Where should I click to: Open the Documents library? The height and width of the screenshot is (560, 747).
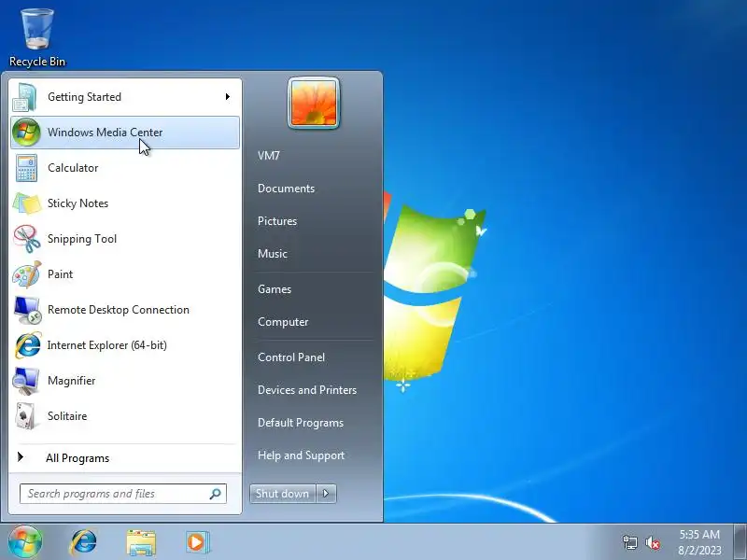(x=287, y=189)
